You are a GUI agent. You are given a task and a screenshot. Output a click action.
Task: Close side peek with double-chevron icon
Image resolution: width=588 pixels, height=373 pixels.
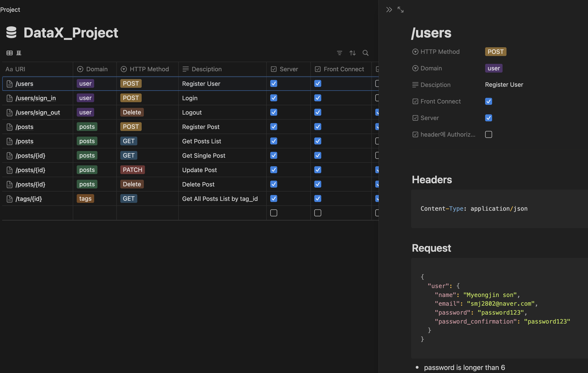point(389,10)
